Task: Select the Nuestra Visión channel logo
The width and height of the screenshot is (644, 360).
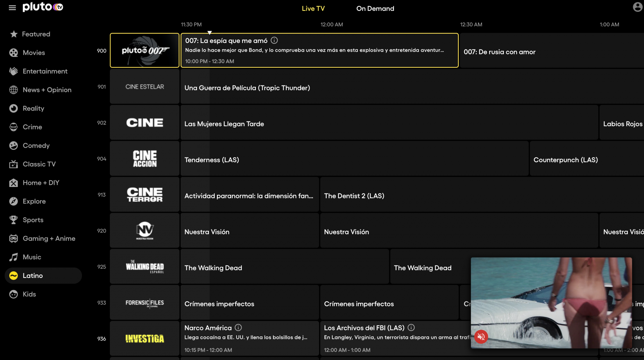Action: 145,231
